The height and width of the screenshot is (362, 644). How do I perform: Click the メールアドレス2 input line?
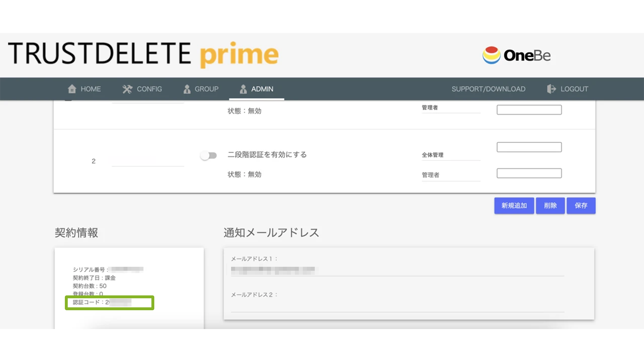397,306
